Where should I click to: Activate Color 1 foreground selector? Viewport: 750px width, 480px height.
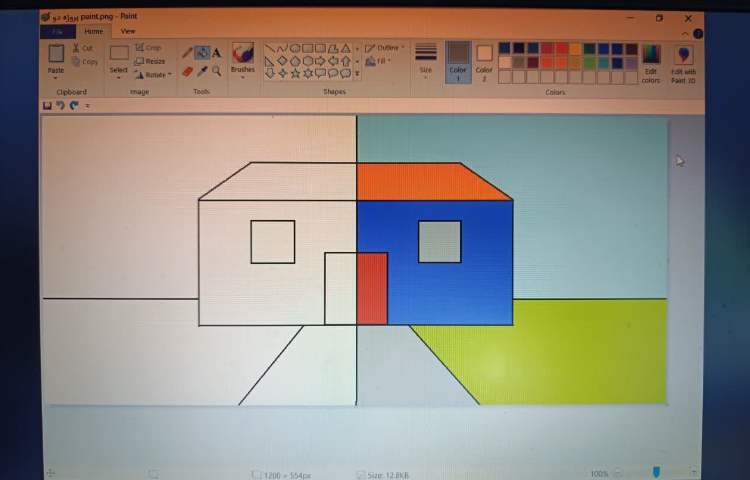[458, 62]
